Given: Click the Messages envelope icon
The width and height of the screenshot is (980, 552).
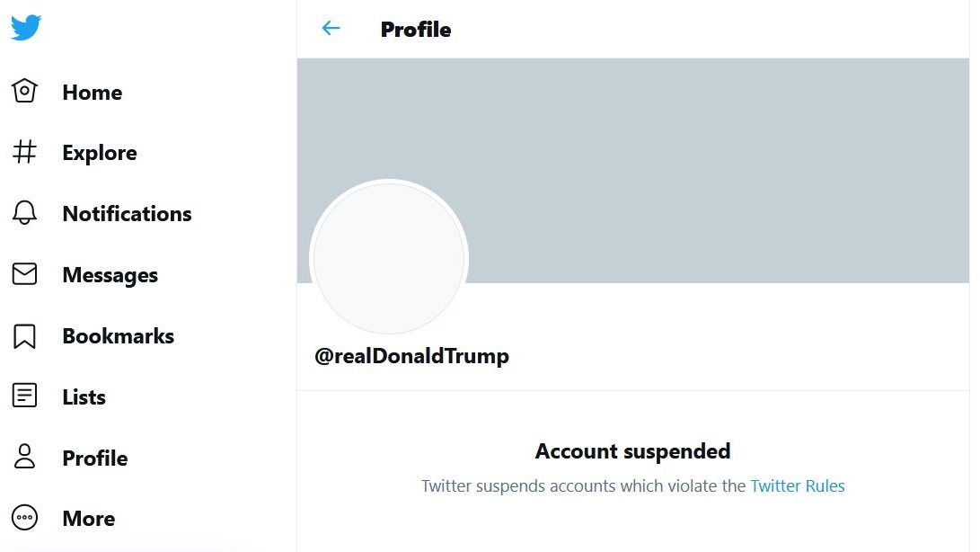Looking at the screenshot, I should click(25, 274).
